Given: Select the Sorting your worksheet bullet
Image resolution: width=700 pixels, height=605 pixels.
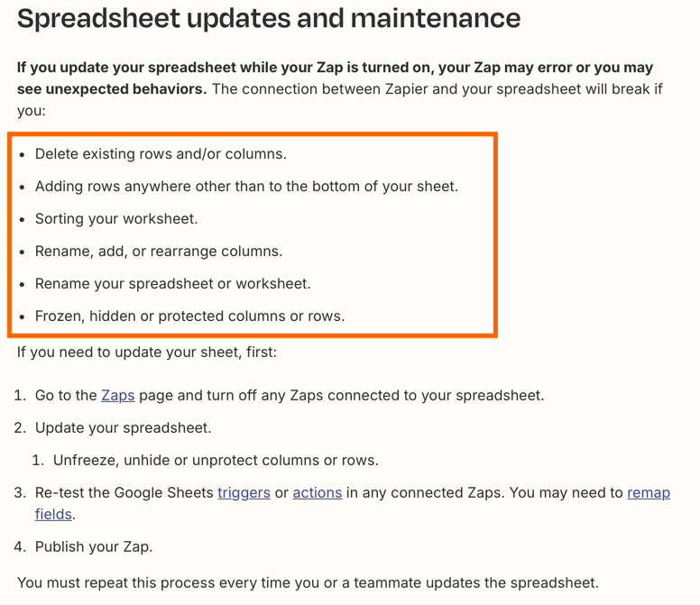Looking at the screenshot, I should 116,219.
